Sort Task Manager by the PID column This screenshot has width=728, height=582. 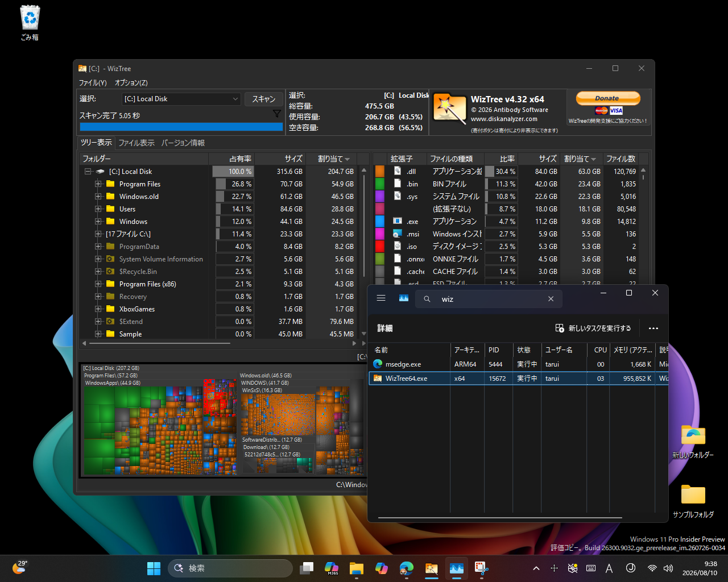click(x=498, y=350)
